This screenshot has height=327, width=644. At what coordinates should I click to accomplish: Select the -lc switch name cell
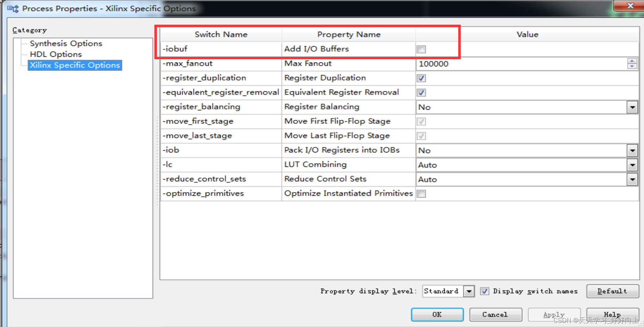(221, 165)
